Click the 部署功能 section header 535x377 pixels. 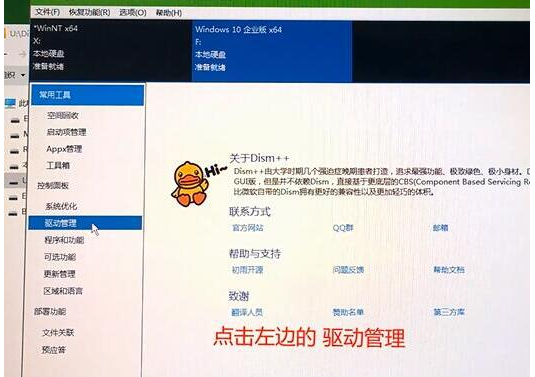(x=50, y=311)
